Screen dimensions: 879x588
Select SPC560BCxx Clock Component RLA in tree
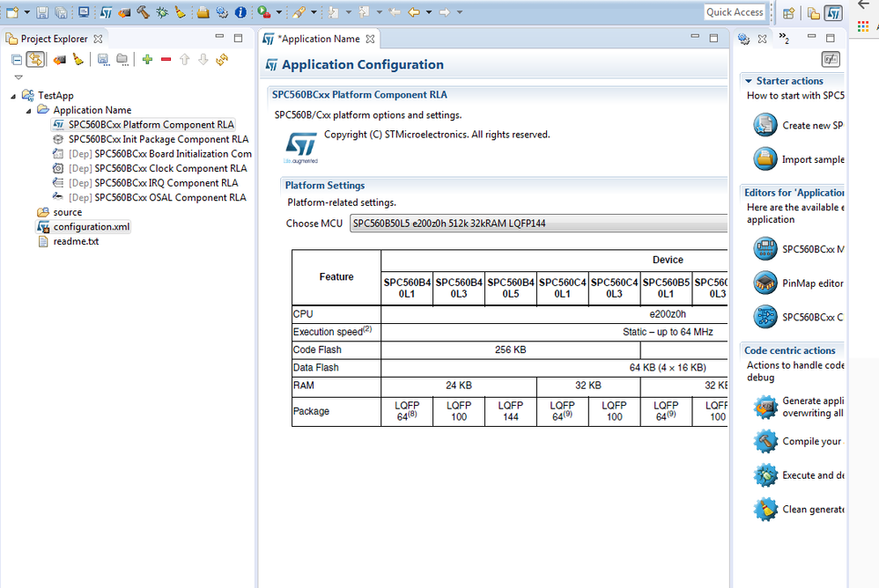click(x=158, y=168)
